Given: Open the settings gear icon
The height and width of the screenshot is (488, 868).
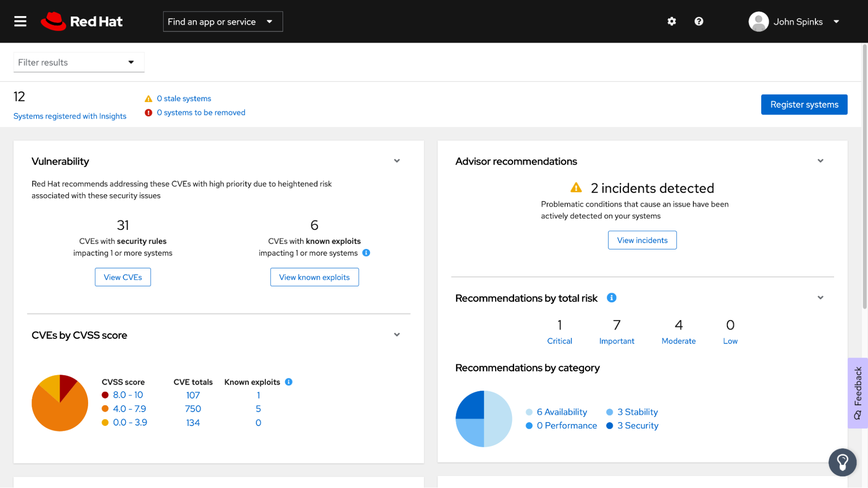Looking at the screenshot, I should (x=672, y=21).
